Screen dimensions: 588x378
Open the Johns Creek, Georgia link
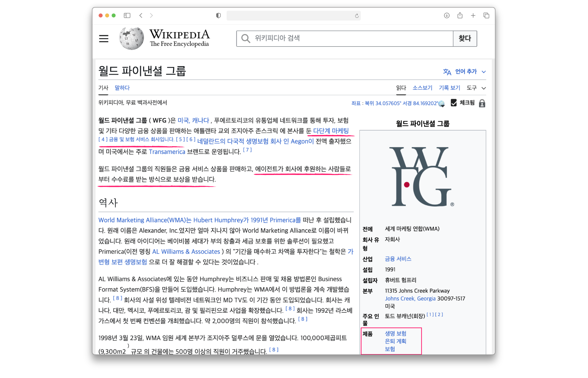tap(410, 298)
